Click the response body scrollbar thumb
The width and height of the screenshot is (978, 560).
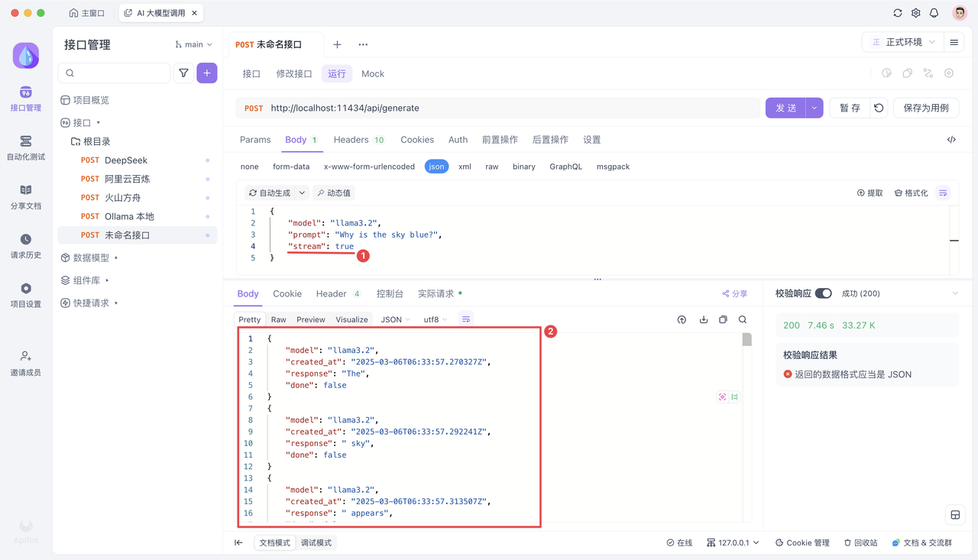point(746,339)
